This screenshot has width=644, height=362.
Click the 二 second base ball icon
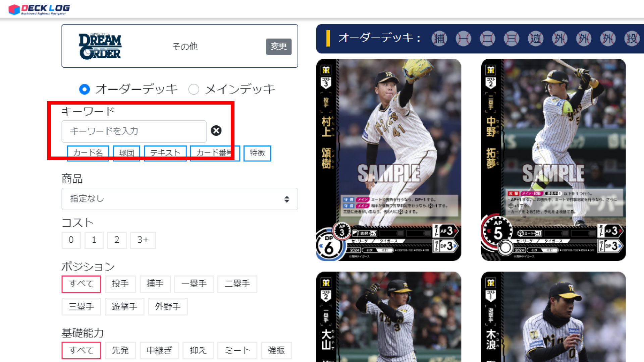point(487,39)
